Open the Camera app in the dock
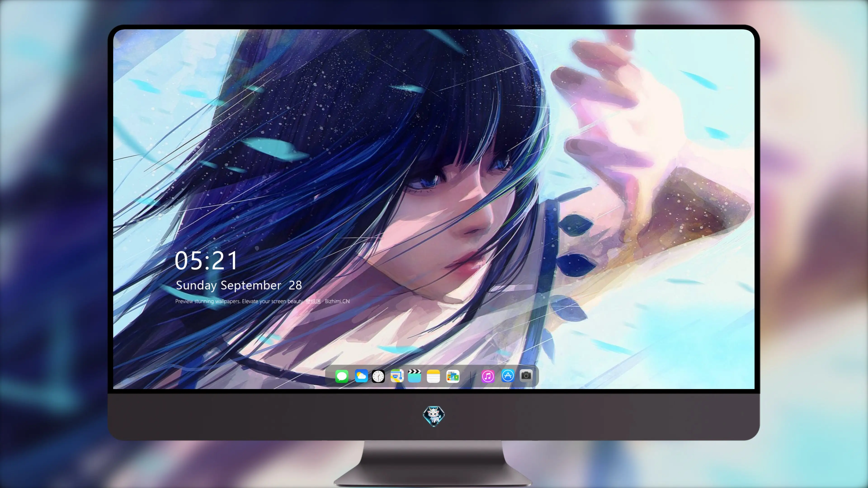868x488 pixels. point(526,375)
